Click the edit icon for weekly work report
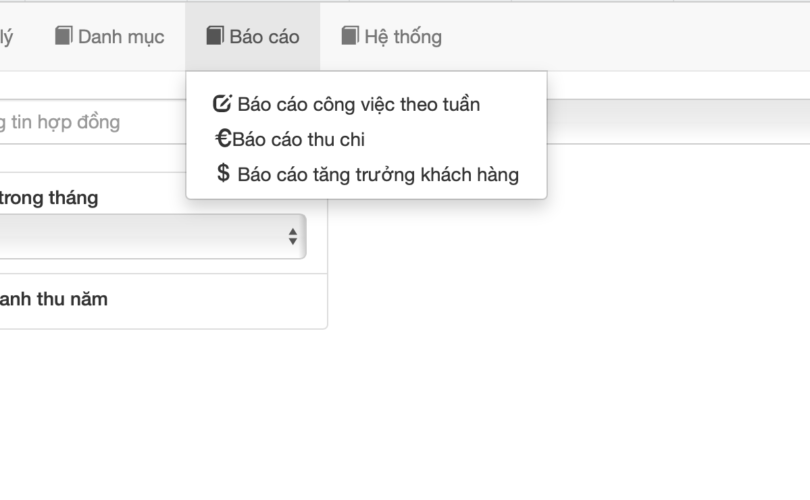Viewport: 810px width, 500px height. 223,104
